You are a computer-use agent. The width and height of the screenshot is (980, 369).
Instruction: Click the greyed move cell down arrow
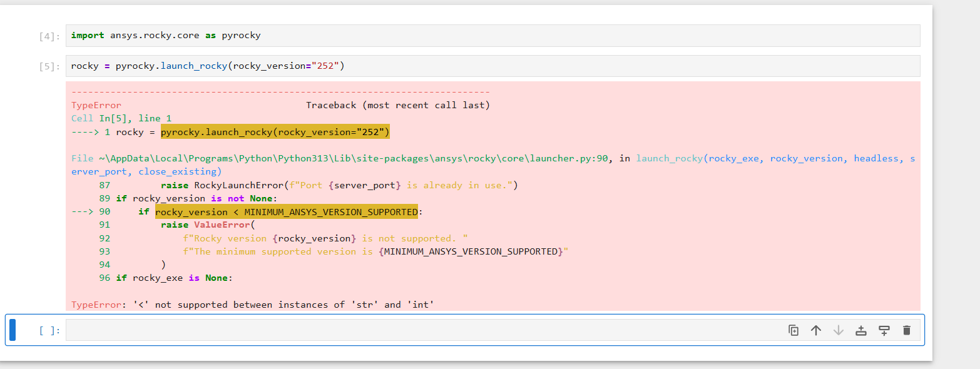tap(839, 330)
